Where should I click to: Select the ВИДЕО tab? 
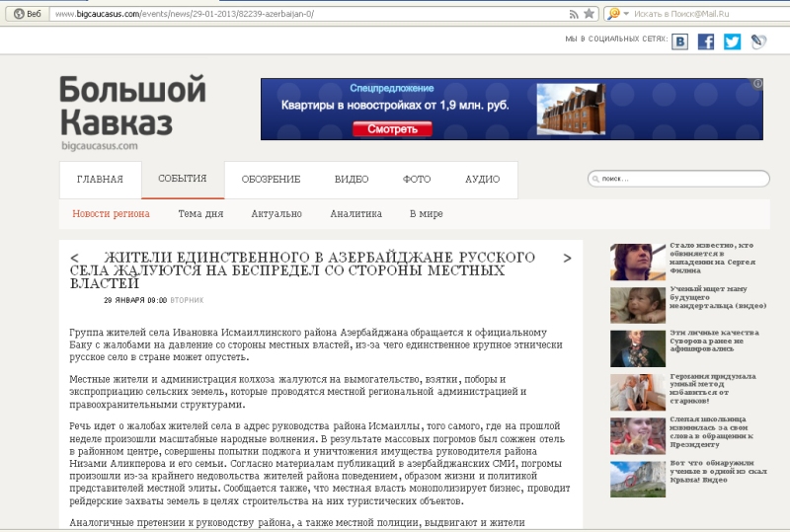352,179
